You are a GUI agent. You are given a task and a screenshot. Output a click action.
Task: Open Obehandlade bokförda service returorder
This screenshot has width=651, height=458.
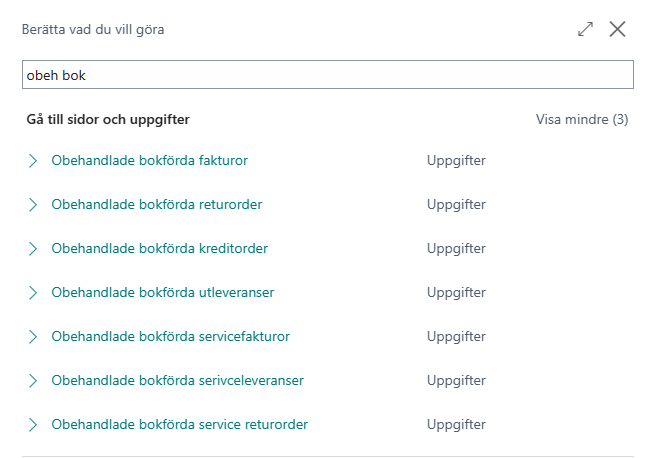tap(180, 424)
